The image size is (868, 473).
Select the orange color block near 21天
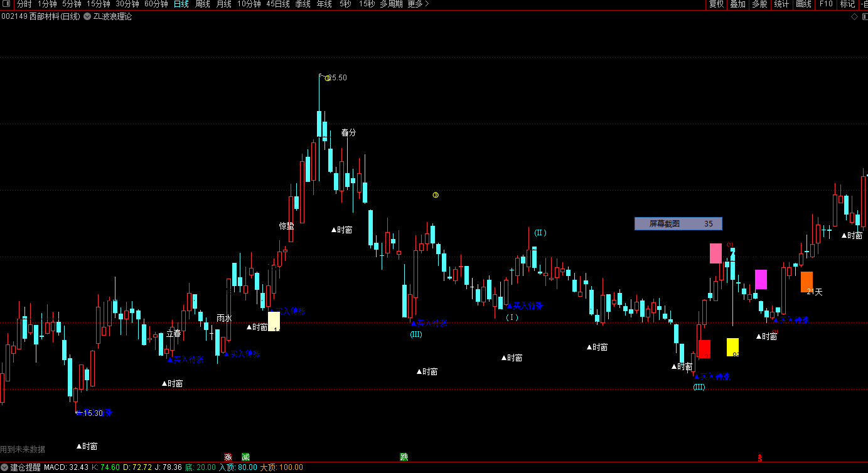pyautogui.click(x=806, y=281)
